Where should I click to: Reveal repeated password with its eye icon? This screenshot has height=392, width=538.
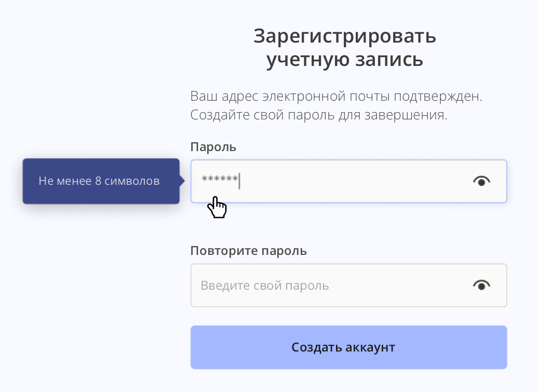[481, 285]
